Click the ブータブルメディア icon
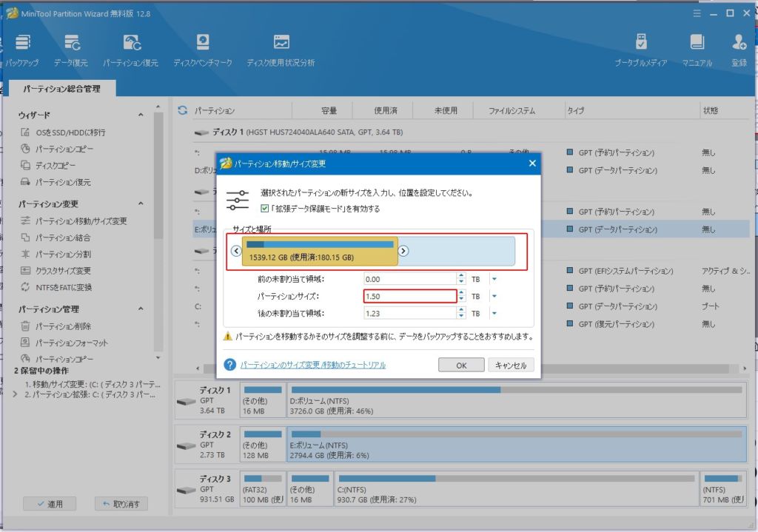Viewport: 758px width, 532px height. (x=641, y=43)
